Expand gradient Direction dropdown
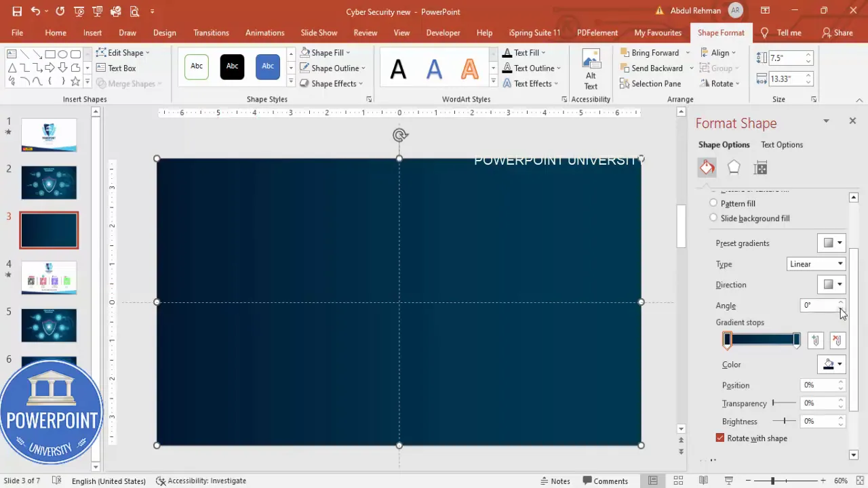This screenshot has width=868, height=488. [x=831, y=285]
